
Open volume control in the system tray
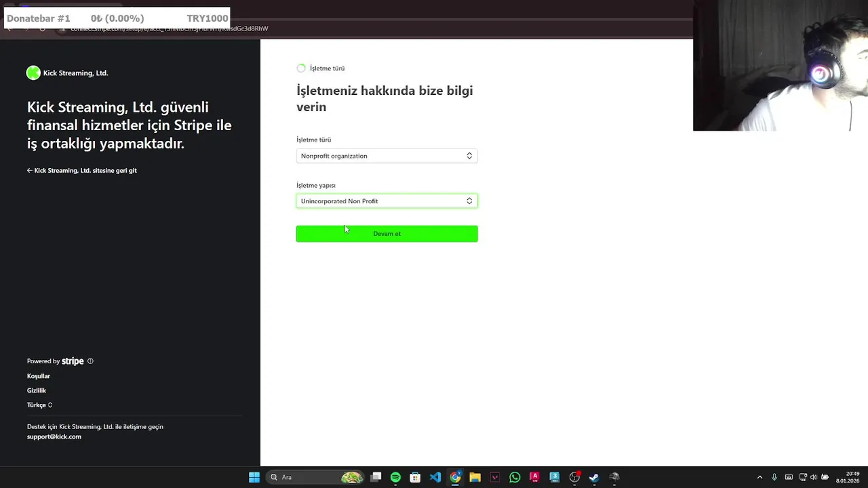[814, 477]
